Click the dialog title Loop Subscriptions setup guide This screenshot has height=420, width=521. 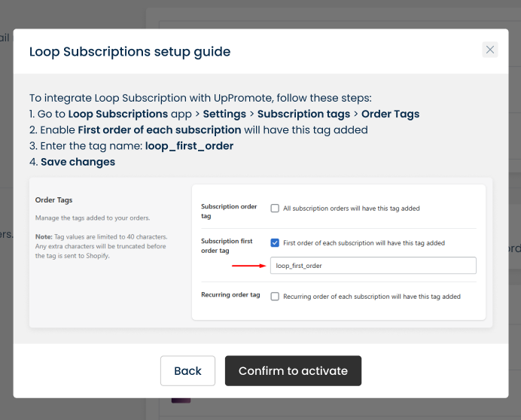coord(129,52)
